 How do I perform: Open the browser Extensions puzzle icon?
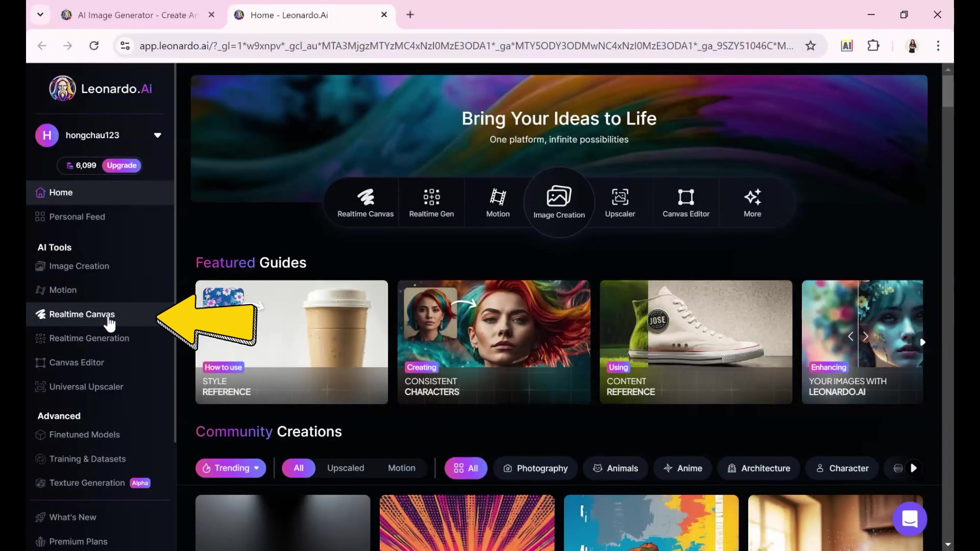coord(873,46)
